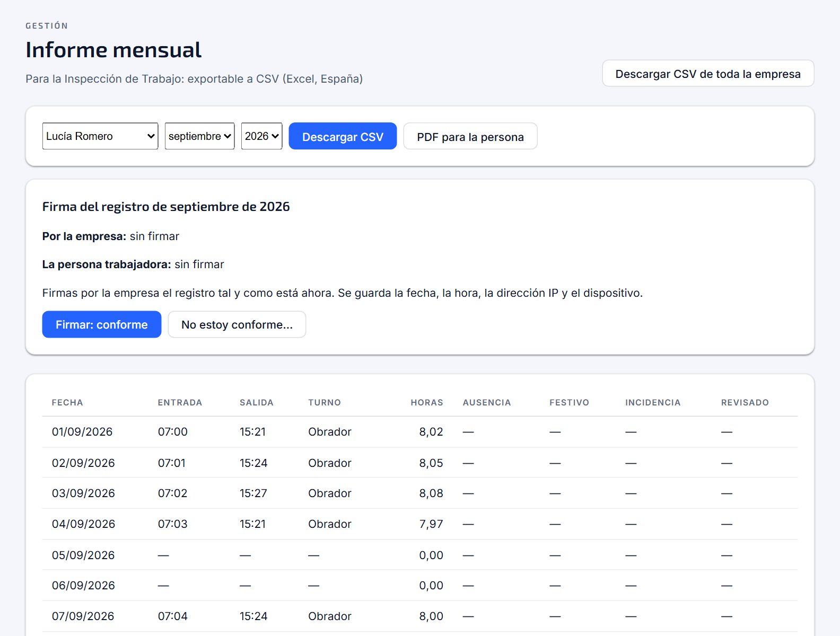Click the AUSENCIA column header
This screenshot has height=636, width=840.
[487, 403]
